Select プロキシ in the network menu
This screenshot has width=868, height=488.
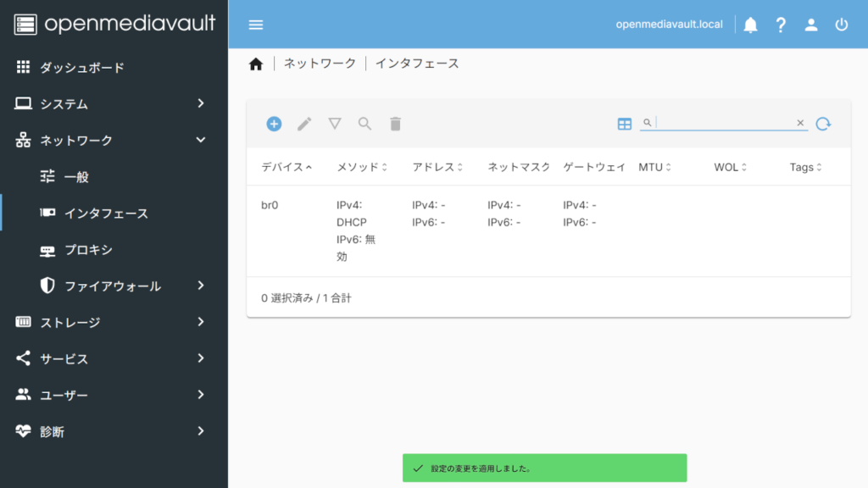point(88,250)
